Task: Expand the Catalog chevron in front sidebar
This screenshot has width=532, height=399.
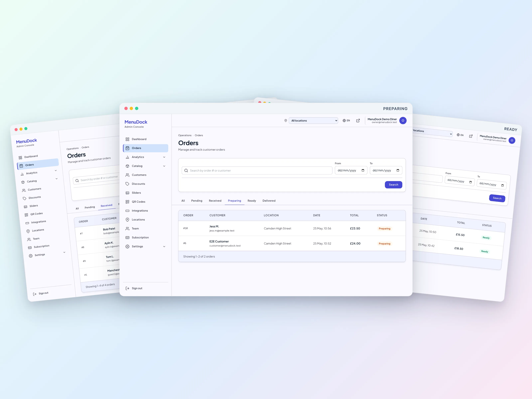Action: [x=164, y=166]
